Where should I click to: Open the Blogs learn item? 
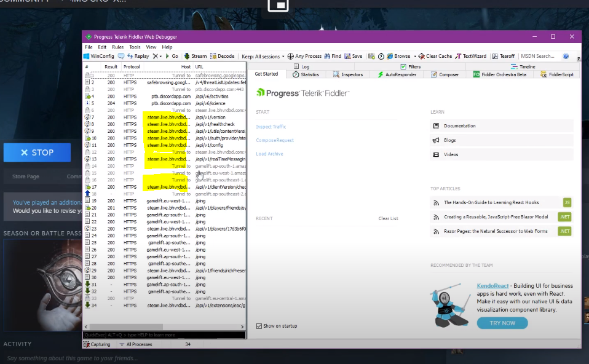point(501,140)
